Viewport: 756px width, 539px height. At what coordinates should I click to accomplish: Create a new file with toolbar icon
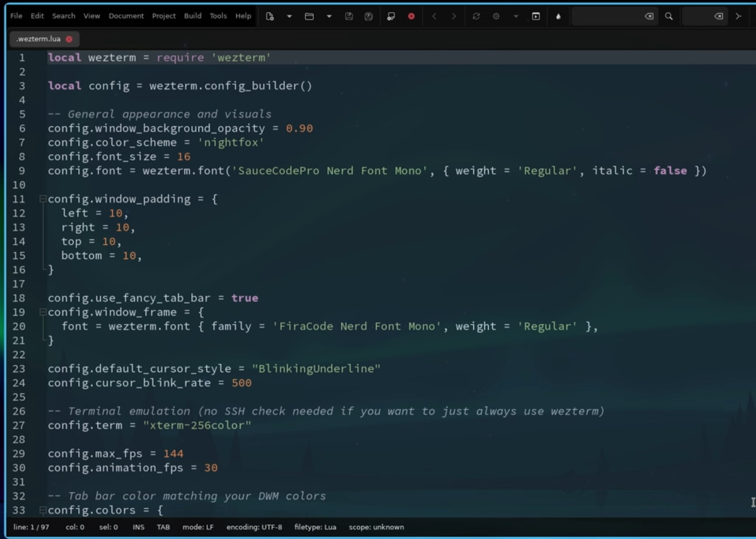[270, 16]
